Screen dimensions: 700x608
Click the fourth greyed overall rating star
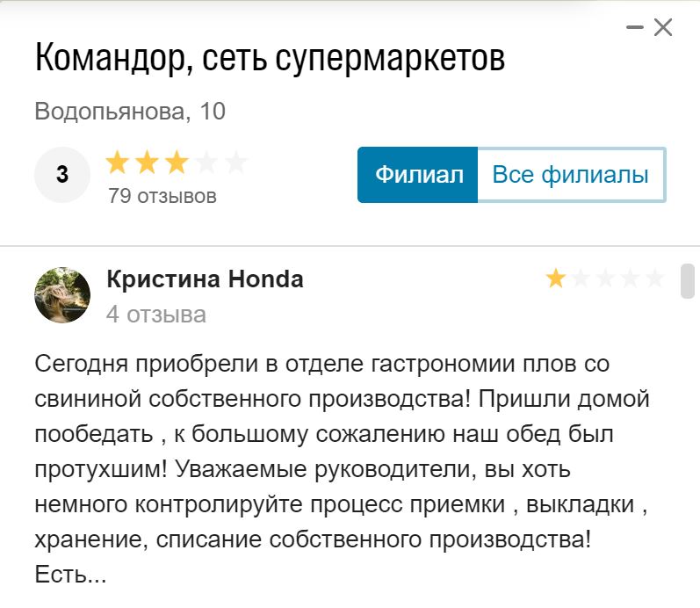(x=206, y=163)
